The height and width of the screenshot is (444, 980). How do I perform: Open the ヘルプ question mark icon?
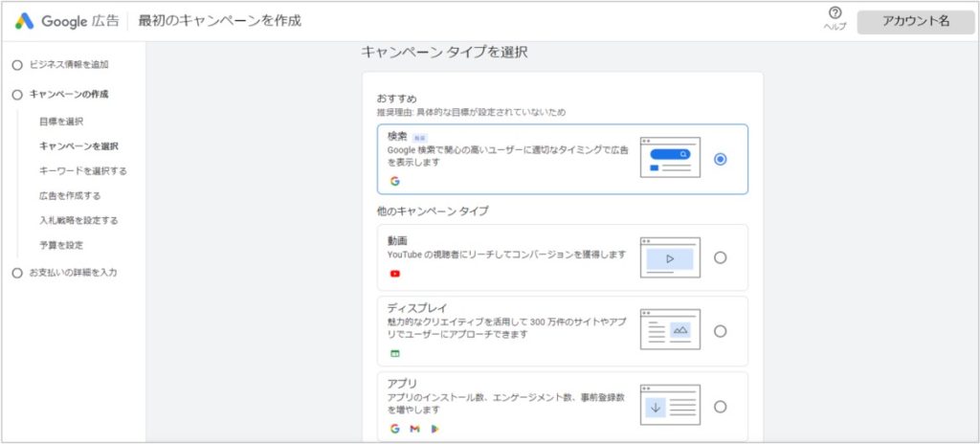(835, 13)
